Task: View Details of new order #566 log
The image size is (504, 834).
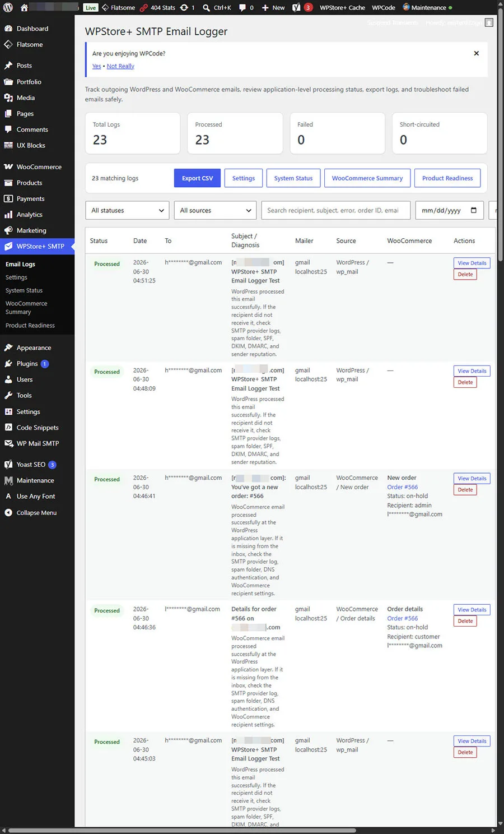Action: pyautogui.click(x=472, y=479)
